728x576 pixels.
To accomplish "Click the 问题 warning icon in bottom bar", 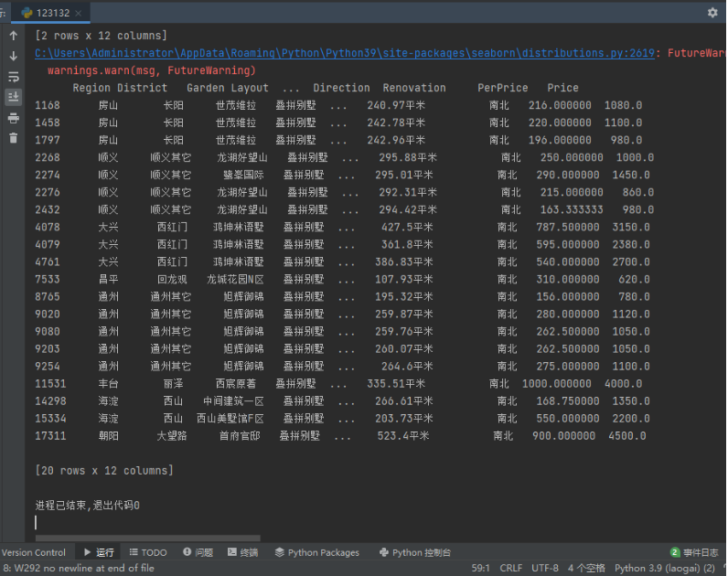I will [187, 551].
